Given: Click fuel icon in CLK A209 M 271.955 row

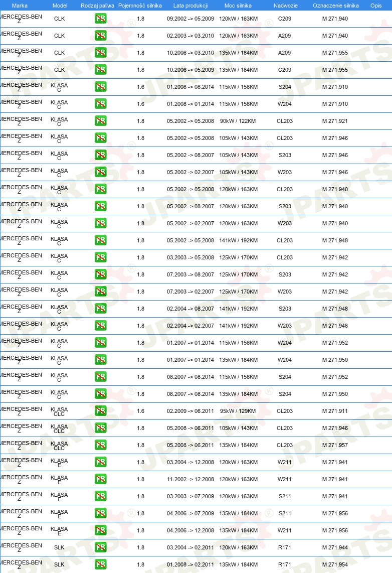Looking at the screenshot, I should coord(100,53).
